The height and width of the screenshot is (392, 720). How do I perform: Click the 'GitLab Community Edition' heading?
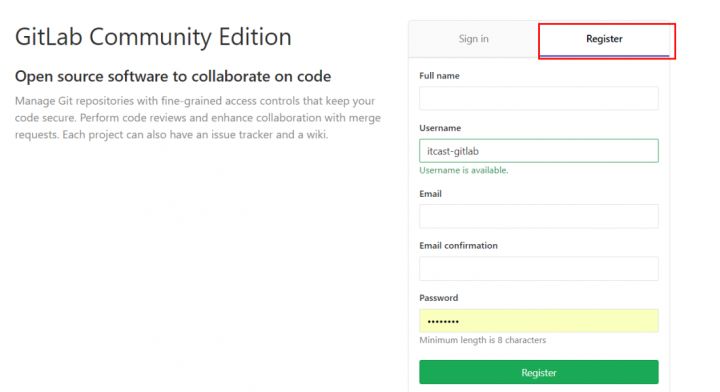(153, 37)
